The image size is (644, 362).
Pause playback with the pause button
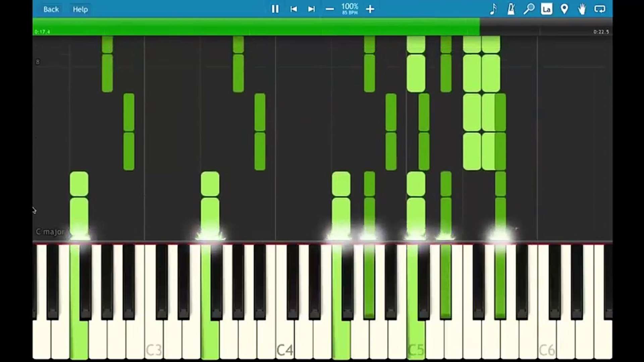[x=275, y=9]
